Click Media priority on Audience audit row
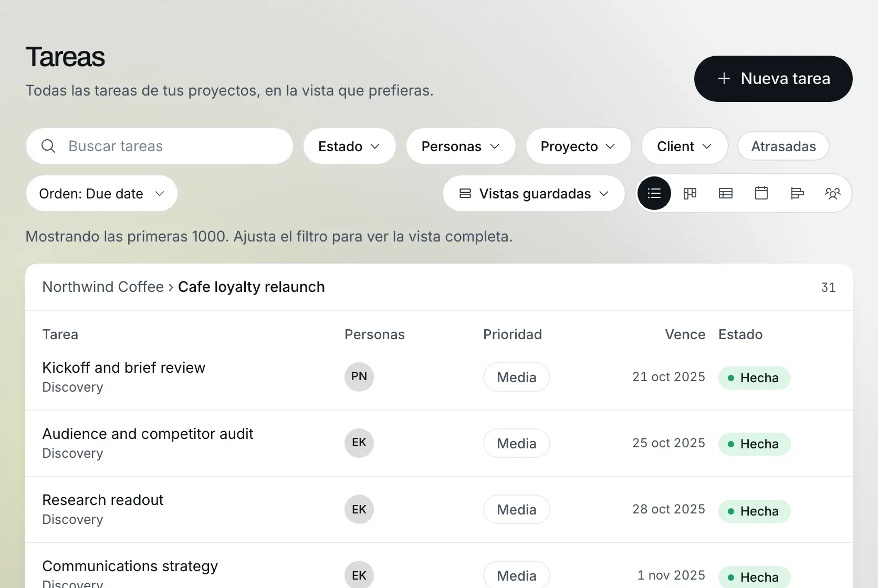Screen dimensions: 878x588 tap(517, 443)
